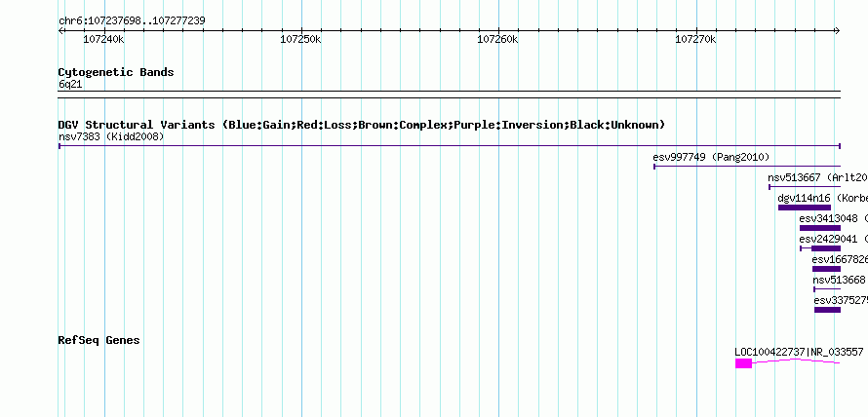This screenshot has height=417, width=868.
Task: Open the esv3413048 variant label
Action: 834,218
